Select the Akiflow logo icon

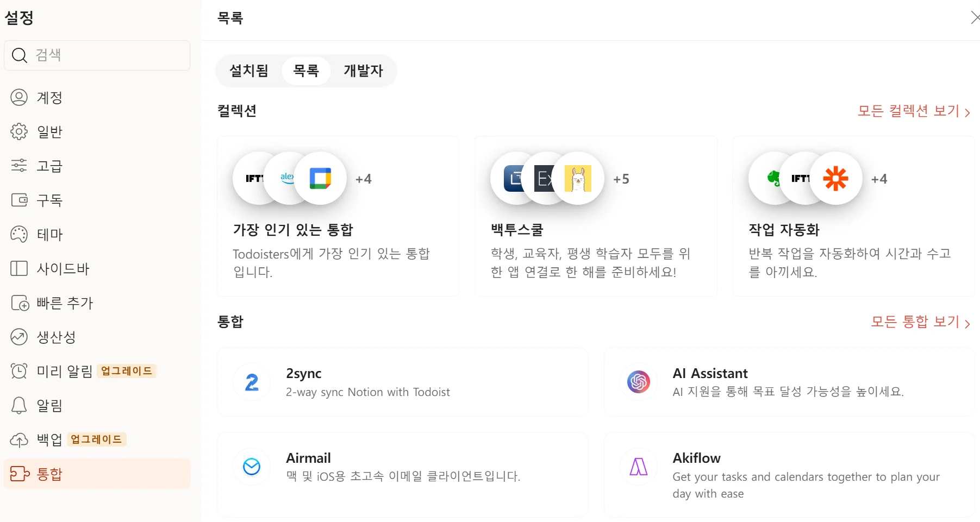pyautogui.click(x=638, y=467)
